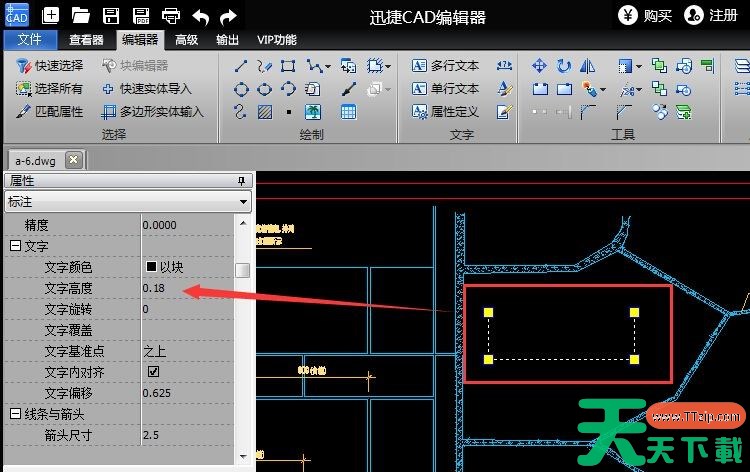Click 快速选择 quick select

(x=49, y=66)
